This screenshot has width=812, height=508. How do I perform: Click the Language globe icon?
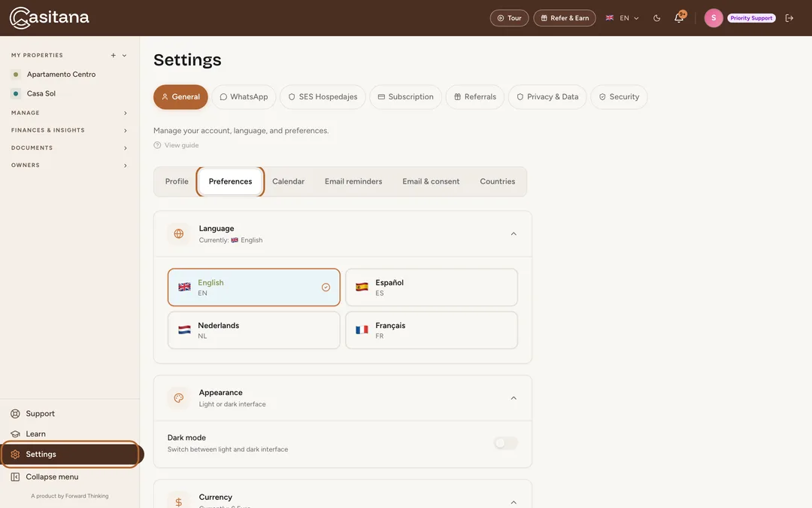(179, 234)
